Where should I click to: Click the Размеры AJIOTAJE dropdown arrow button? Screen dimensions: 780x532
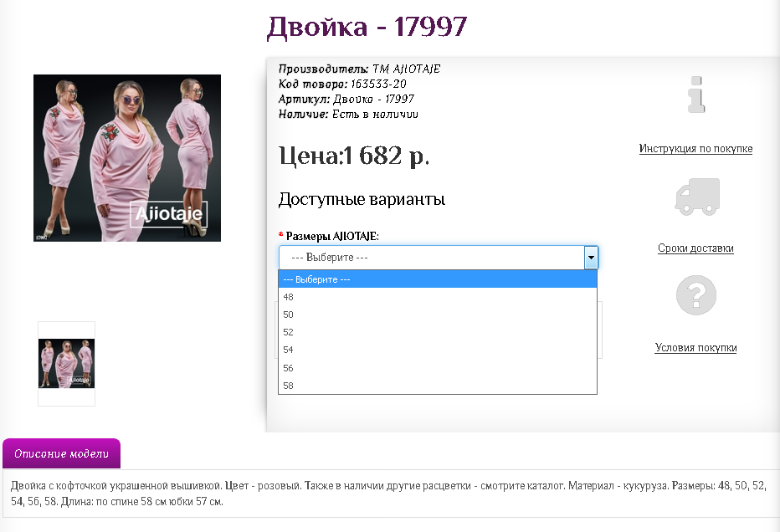coord(591,258)
